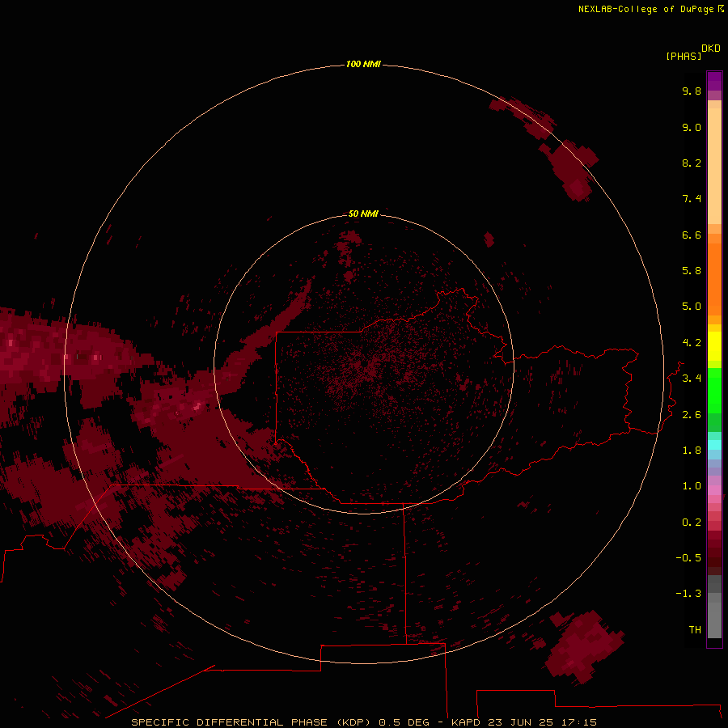The image size is (728, 728).
Task: Click the 7.4 scale label
Action: point(692,199)
